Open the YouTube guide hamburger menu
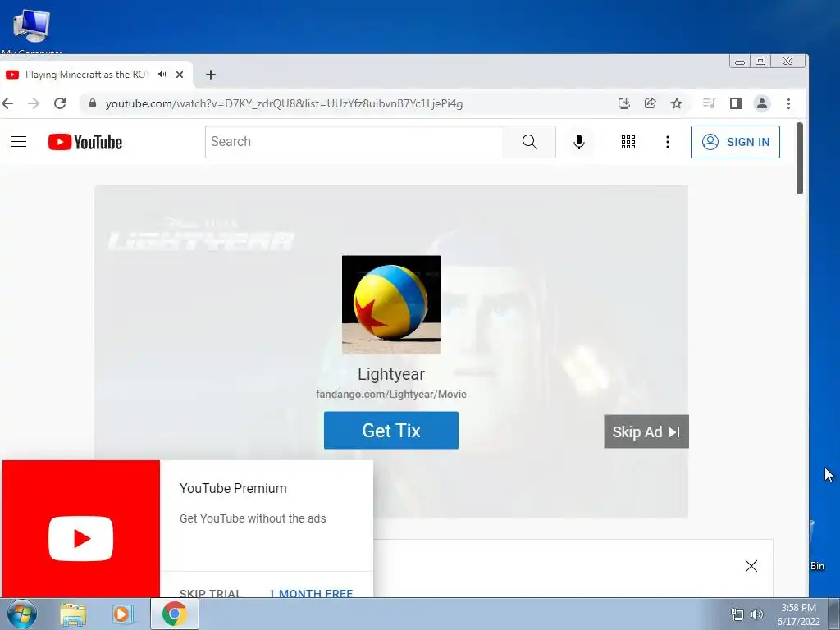Screen dimensions: 840x630 tap(19, 141)
